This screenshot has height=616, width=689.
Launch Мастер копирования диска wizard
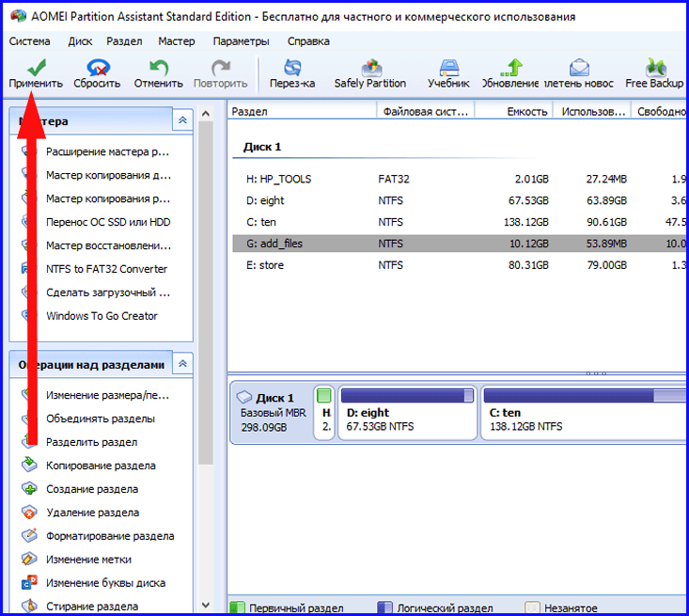(x=108, y=175)
